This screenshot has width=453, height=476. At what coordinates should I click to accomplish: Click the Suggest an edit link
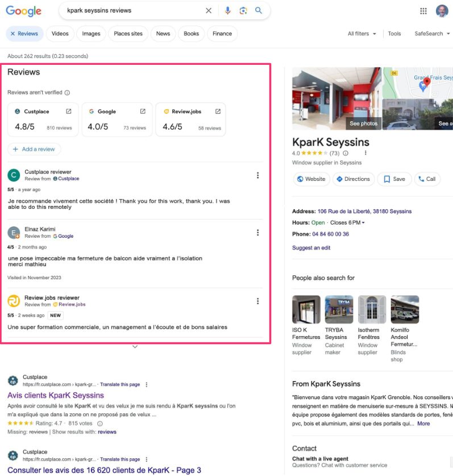pyautogui.click(x=311, y=248)
